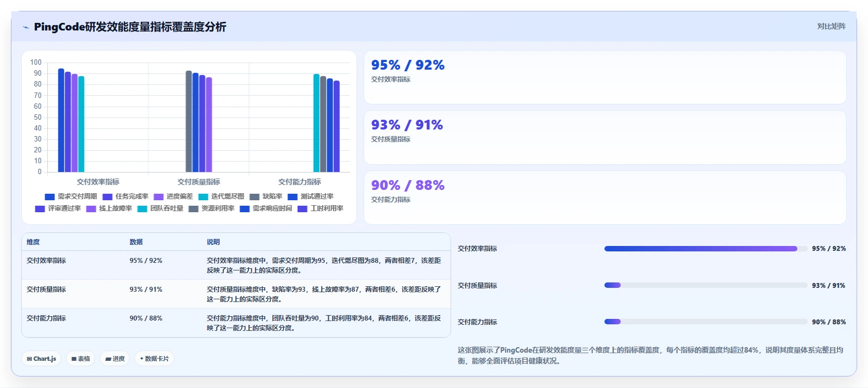This screenshot has height=388, width=868.
Task: Select the 进度 chip
Action: click(115, 359)
